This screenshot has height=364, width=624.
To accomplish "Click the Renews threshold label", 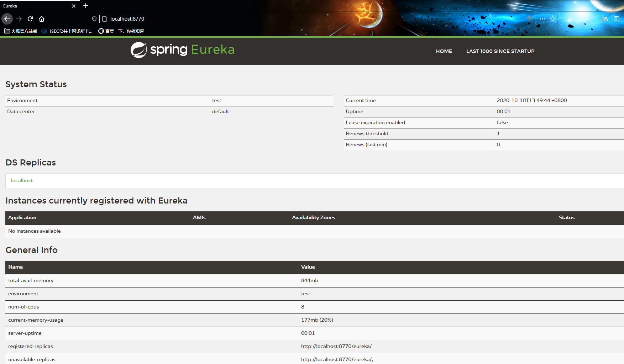I will point(367,133).
